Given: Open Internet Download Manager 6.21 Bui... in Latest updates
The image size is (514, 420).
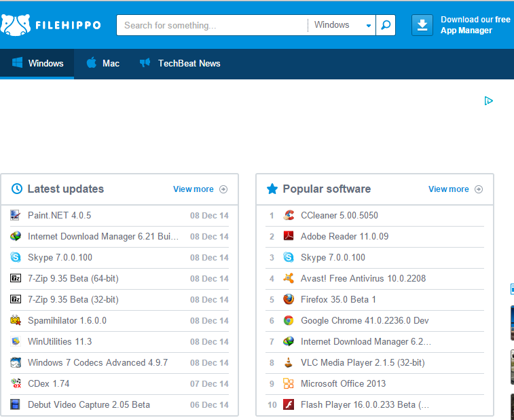Looking at the screenshot, I should 103,236.
